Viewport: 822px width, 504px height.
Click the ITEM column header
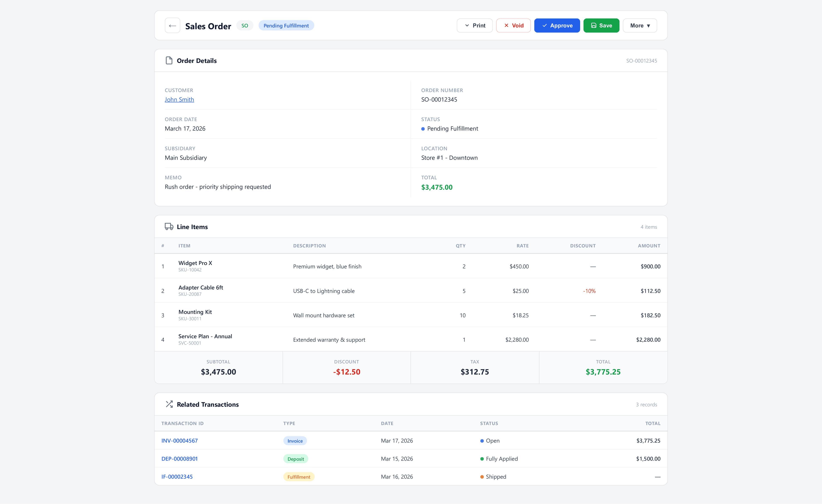184,246
